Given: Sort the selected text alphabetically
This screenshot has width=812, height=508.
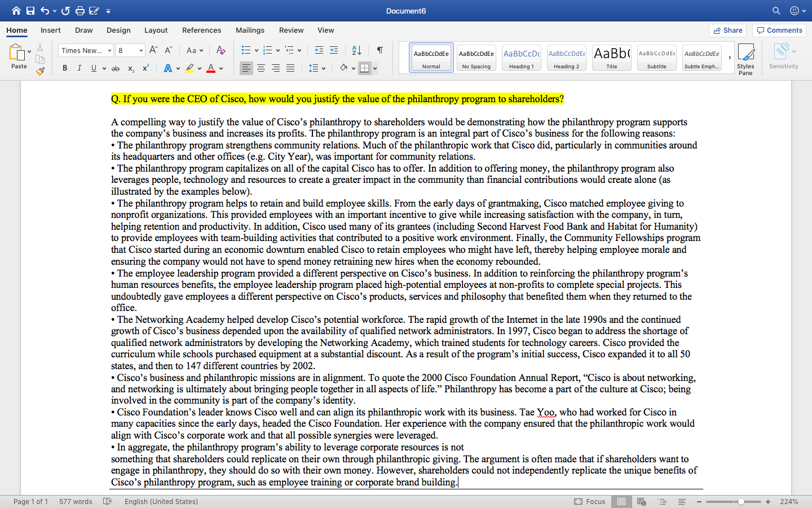Looking at the screenshot, I should [356, 50].
